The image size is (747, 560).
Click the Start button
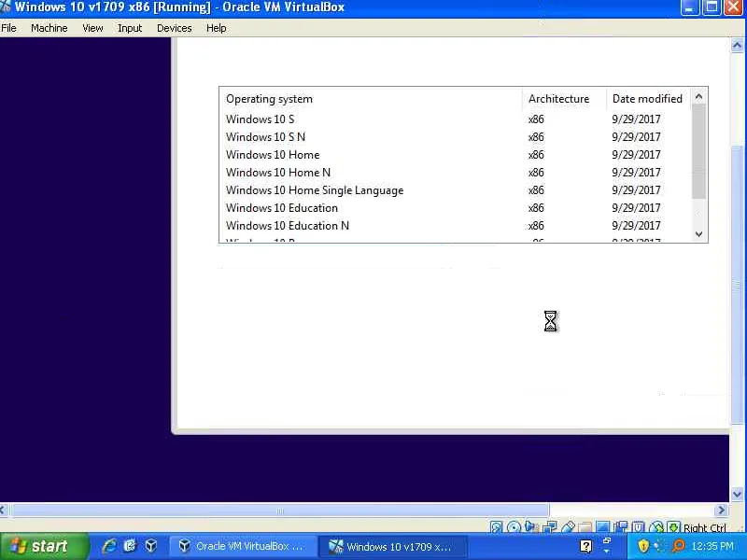(44, 546)
